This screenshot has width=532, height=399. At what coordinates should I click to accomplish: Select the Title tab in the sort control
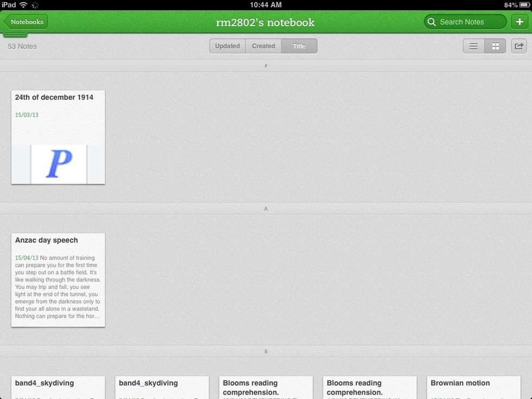click(x=299, y=46)
